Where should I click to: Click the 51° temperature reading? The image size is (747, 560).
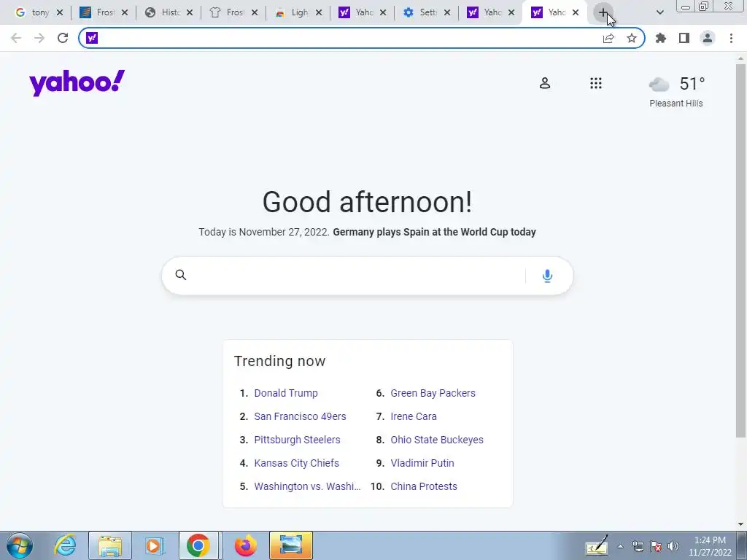[692, 84]
